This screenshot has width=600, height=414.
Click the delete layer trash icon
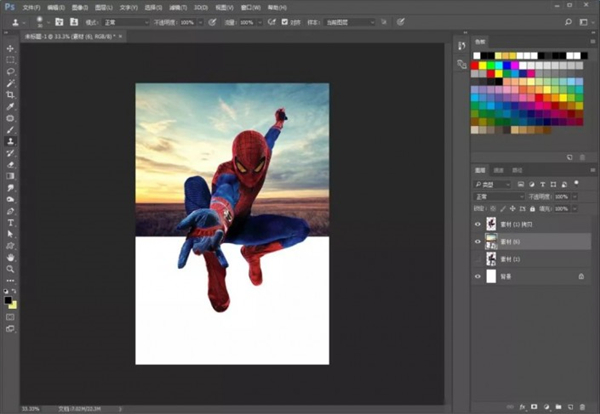[x=583, y=406]
